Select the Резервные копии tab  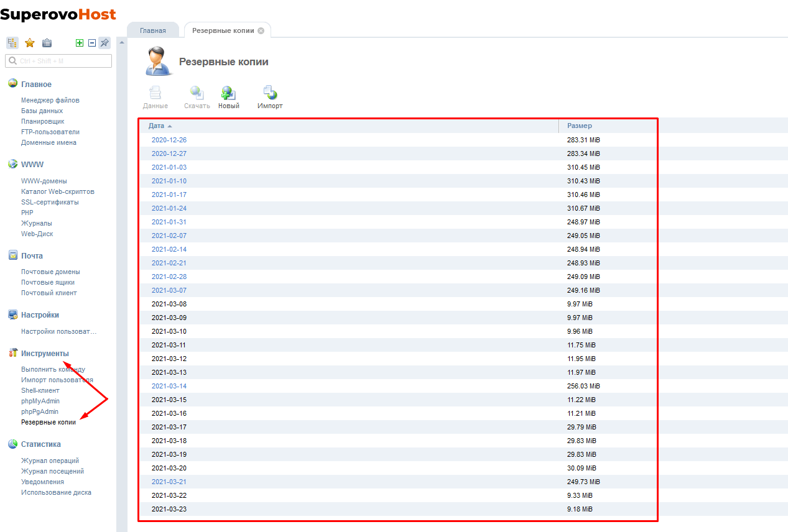point(223,30)
